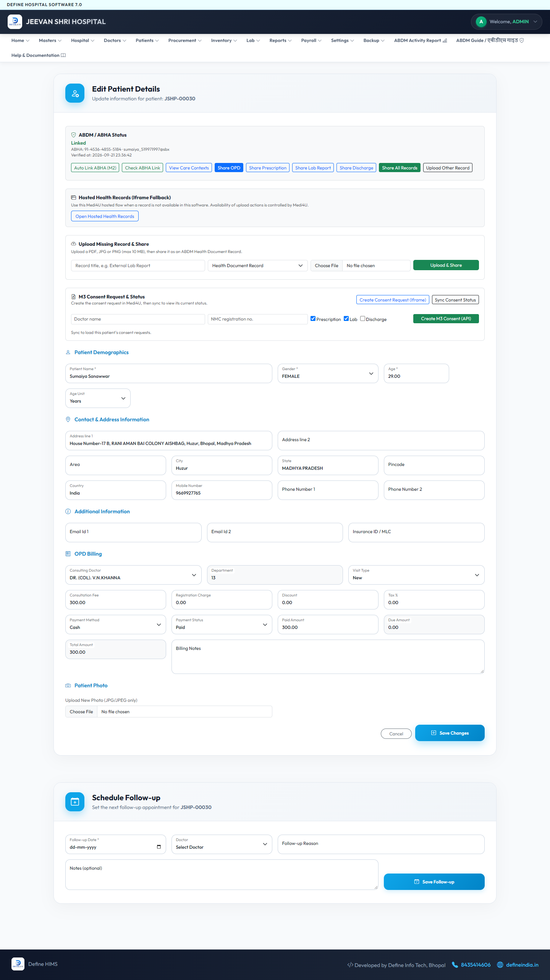Image resolution: width=550 pixels, height=980 pixels.
Task: Open the Payroll menu
Action: click(x=311, y=40)
